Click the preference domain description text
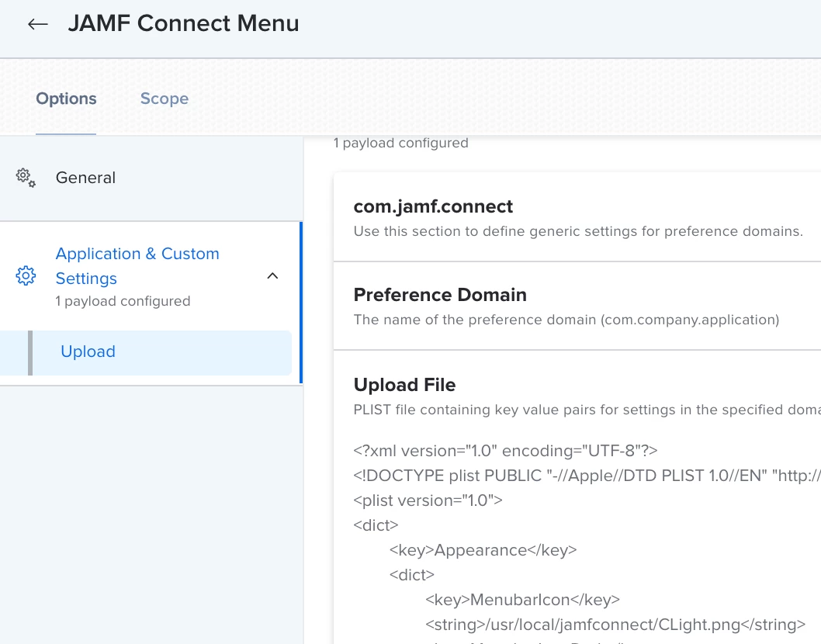 [566, 320]
